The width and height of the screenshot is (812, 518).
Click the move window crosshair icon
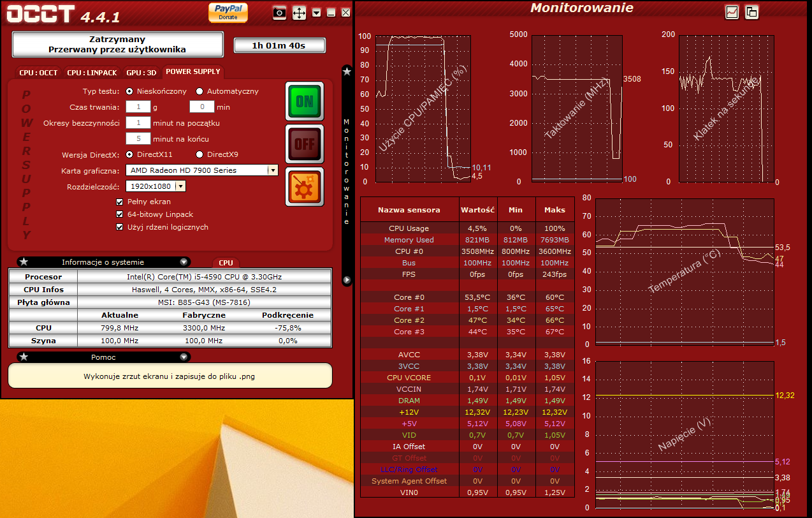pyautogui.click(x=299, y=13)
